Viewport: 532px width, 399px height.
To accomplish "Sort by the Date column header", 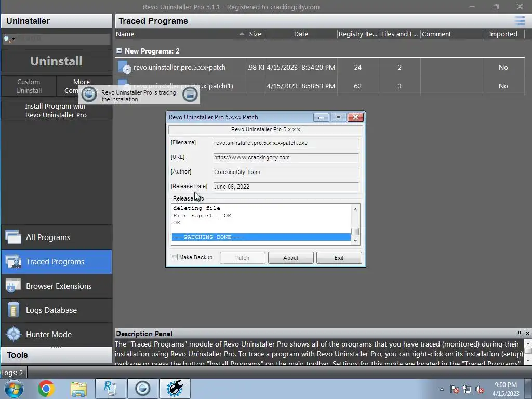I will [301, 34].
